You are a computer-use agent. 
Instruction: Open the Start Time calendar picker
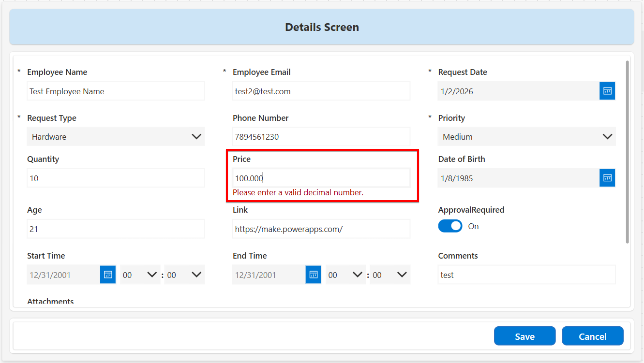pos(108,275)
